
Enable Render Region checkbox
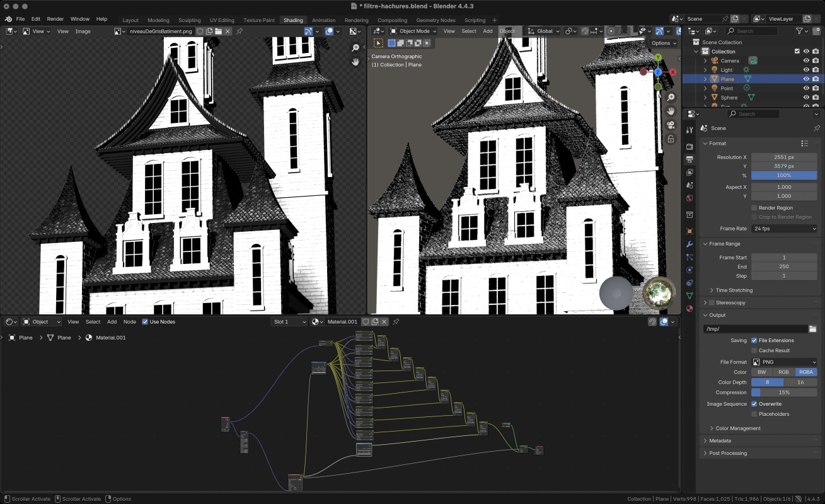tap(754, 208)
